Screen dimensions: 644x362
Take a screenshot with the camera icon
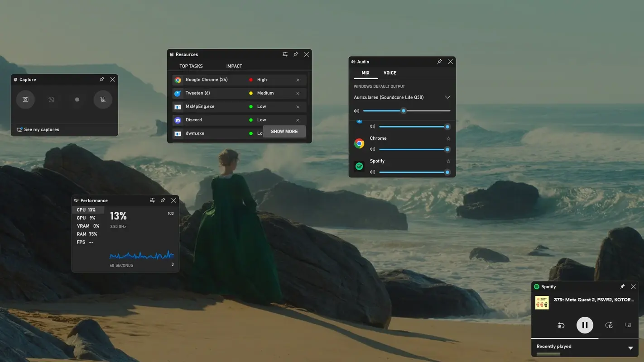pos(25,99)
